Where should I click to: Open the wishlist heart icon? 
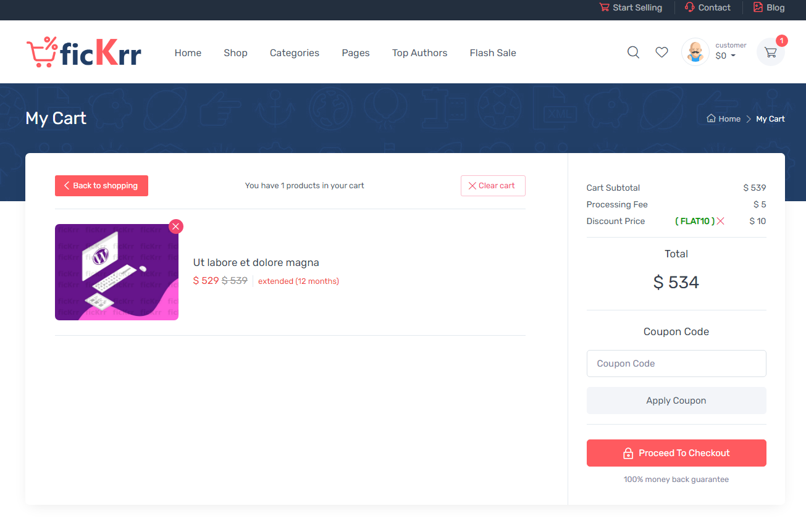pyautogui.click(x=661, y=52)
